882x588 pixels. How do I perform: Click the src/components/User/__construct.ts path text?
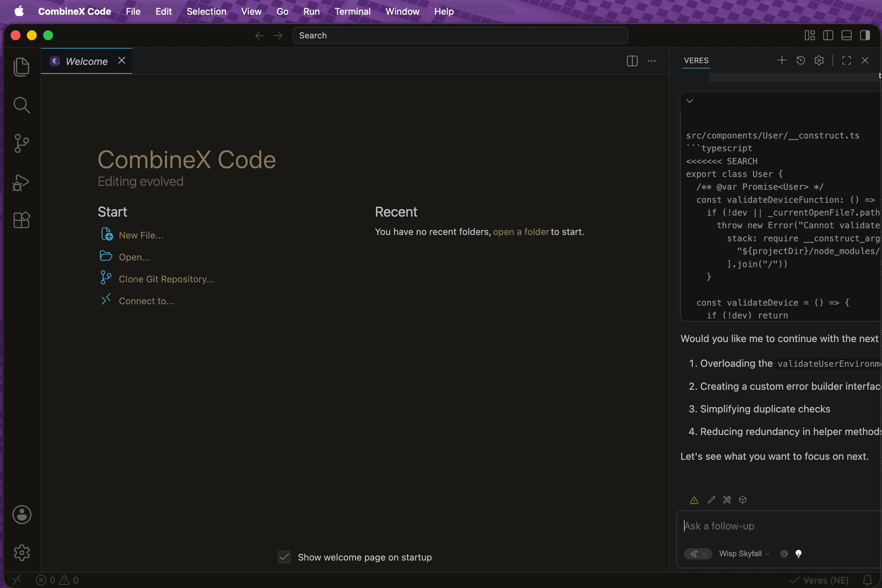click(x=773, y=136)
